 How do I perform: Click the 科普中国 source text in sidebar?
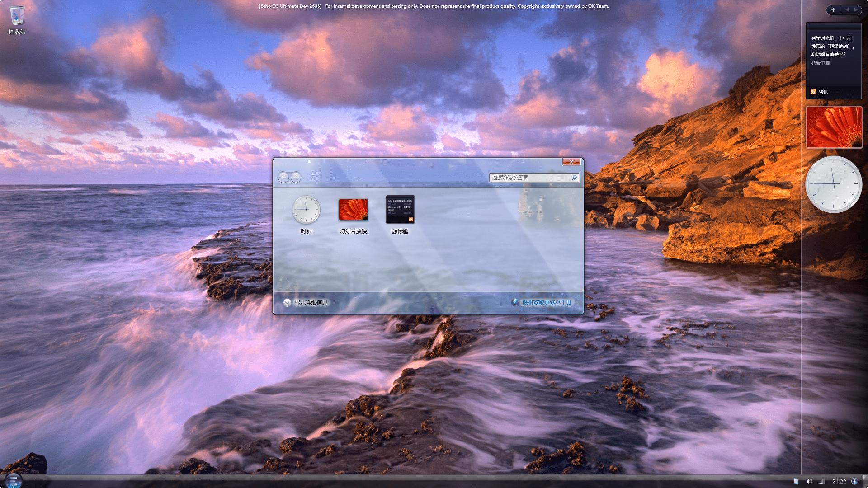click(x=821, y=63)
